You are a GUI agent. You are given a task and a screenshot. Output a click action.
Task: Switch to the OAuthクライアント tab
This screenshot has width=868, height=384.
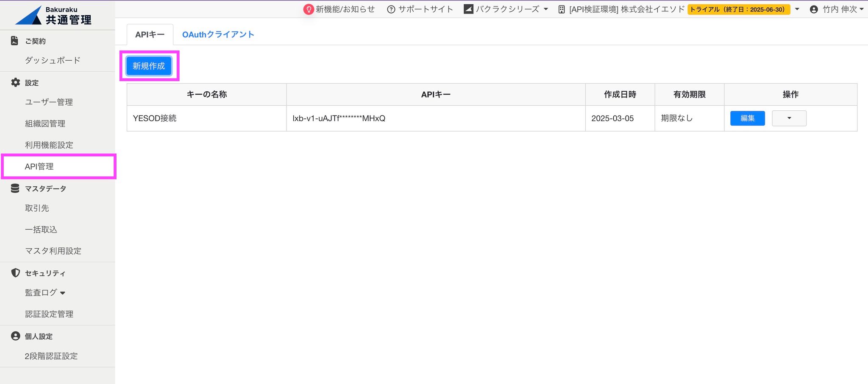tap(218, 34)
